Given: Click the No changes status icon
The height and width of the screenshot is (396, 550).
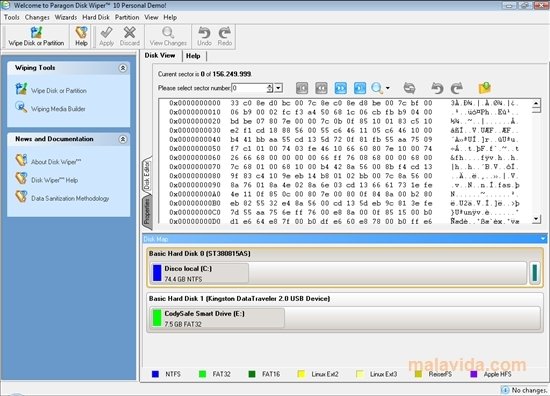Looking at the screenshot, I should point(505,390).
